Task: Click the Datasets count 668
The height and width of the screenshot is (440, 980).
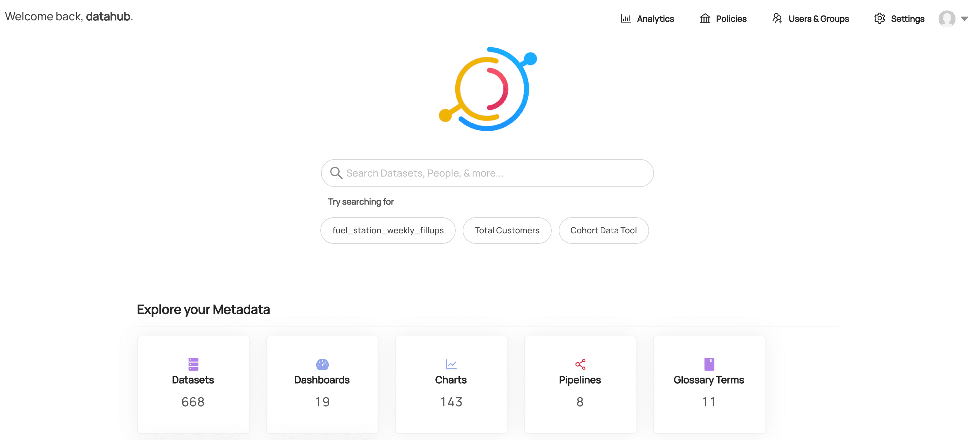Action: pos(193,402)
